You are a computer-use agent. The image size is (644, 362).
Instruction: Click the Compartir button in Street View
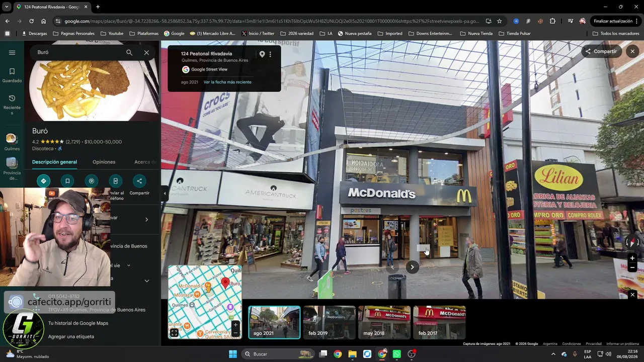(601, 51)
